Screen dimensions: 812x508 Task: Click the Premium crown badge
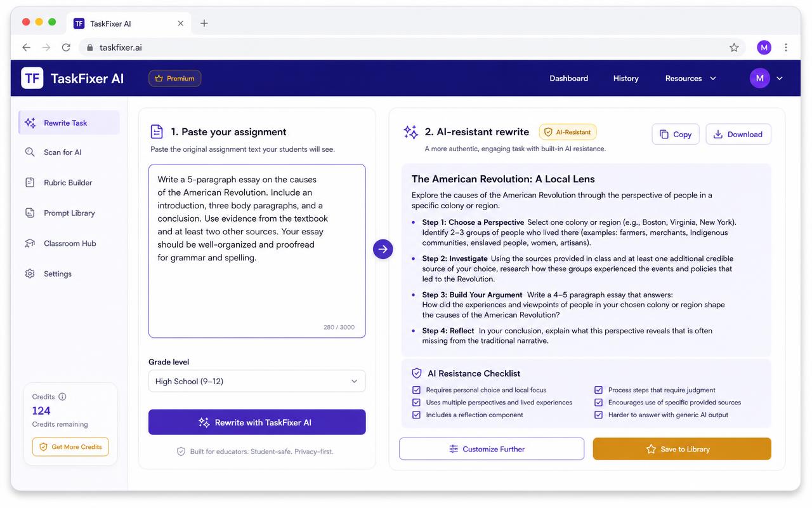[175, 78]
